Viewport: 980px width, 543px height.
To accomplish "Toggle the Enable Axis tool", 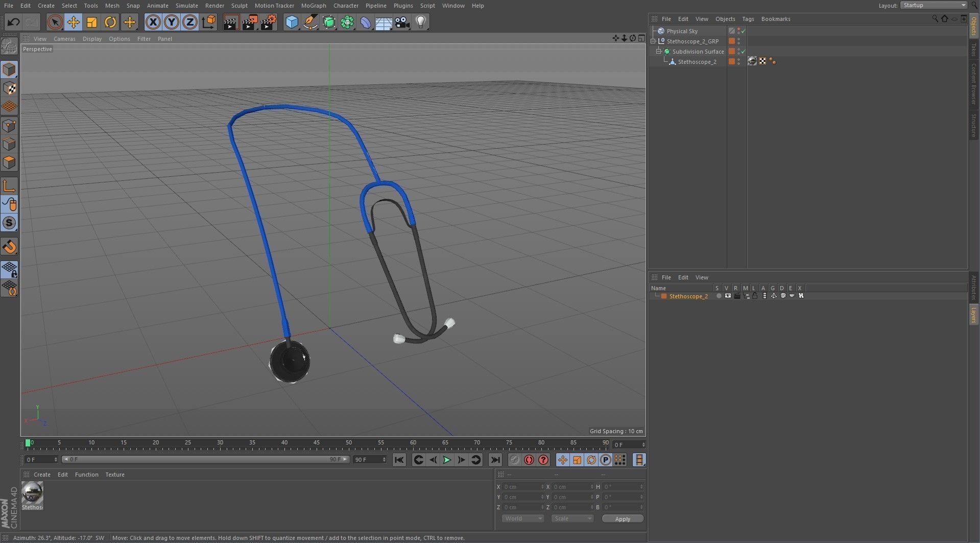I will (x=9, y=186).
